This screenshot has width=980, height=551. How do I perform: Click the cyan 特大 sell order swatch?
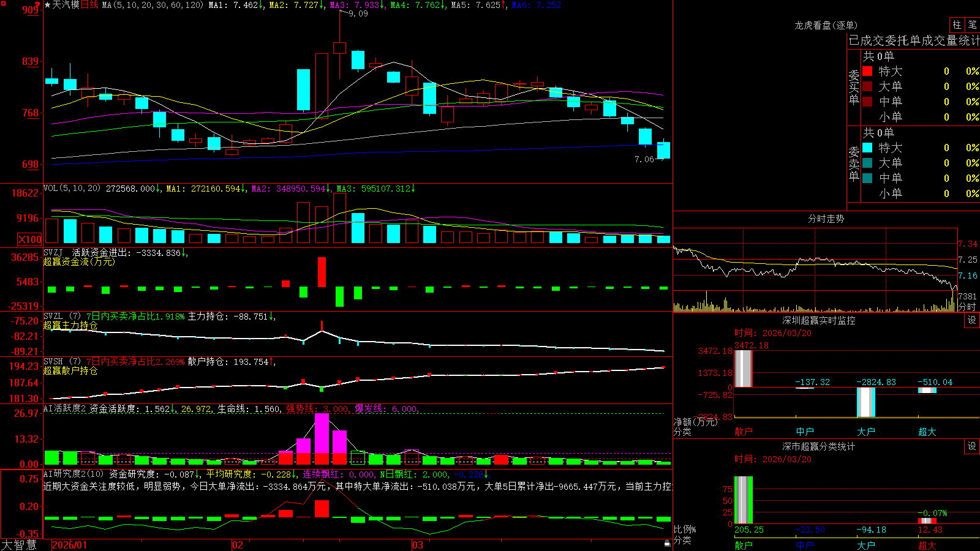[867, 148]
